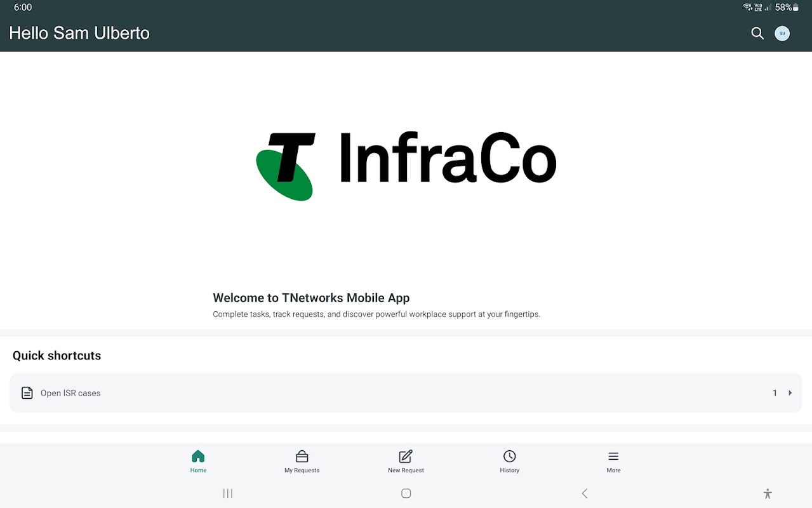The height and width of the screenshot is (508, 812).
Task: Tap the InfraCo logo banner
Action: tap(406, 166)
